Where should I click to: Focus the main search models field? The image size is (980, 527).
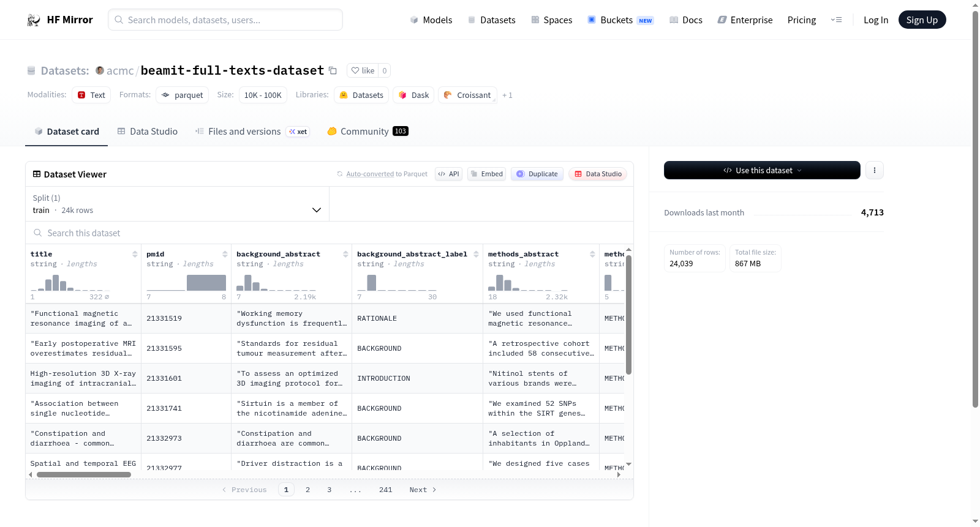click(225, 20)
